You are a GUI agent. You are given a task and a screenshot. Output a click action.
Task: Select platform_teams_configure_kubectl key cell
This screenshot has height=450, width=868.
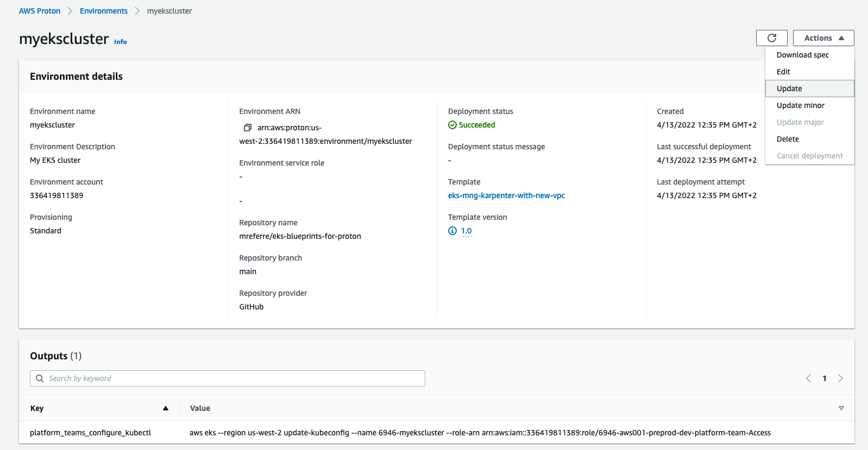coord(90,433)
